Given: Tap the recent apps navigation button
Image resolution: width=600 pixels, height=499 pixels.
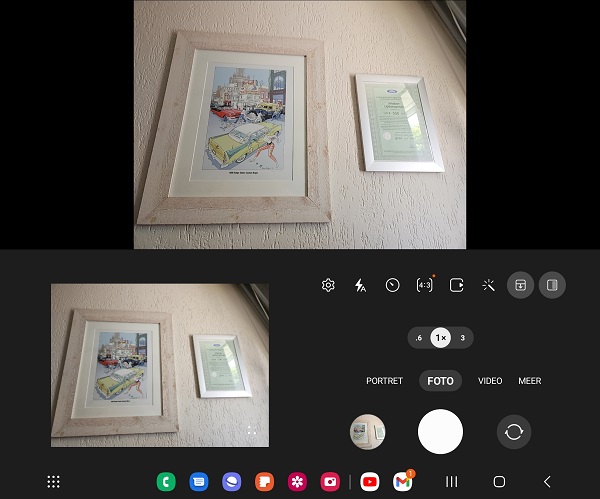Looking at the screenshot, I should pos(452,481).
